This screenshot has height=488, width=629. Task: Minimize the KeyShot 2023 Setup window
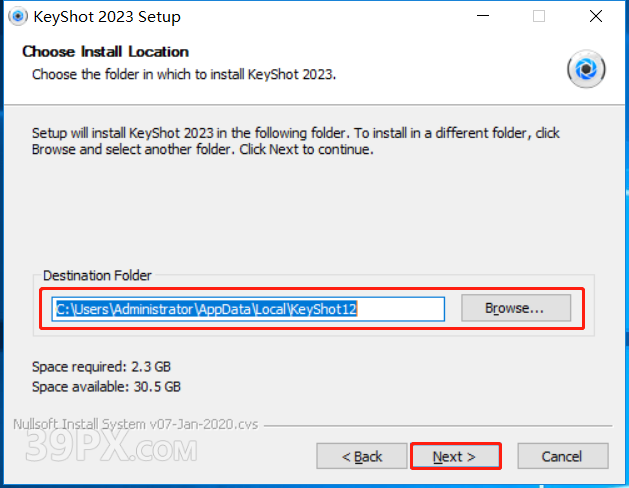tap(485, 17)
